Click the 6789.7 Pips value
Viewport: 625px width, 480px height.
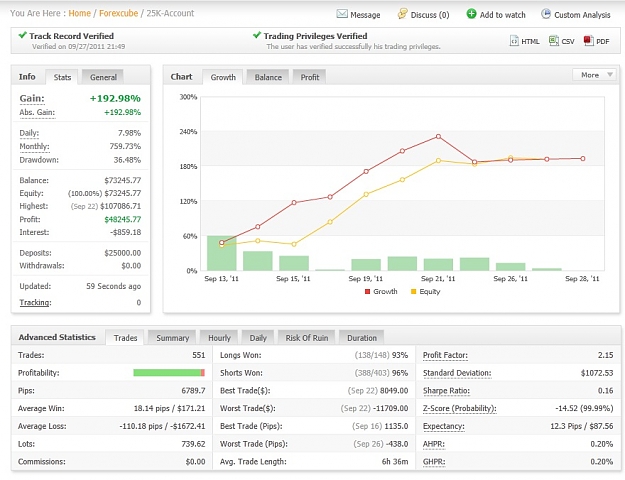coord(193,391)
